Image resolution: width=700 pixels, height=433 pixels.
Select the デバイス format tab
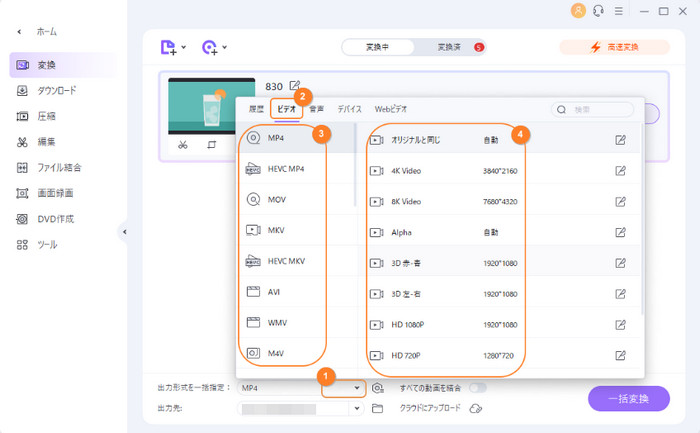click(x=349, y=109)
